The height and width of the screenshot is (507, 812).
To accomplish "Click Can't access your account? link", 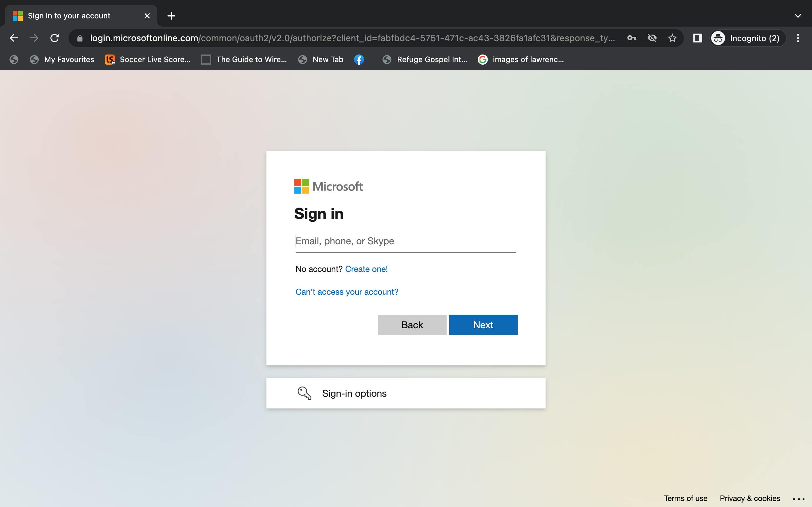I will coord(347,292).
